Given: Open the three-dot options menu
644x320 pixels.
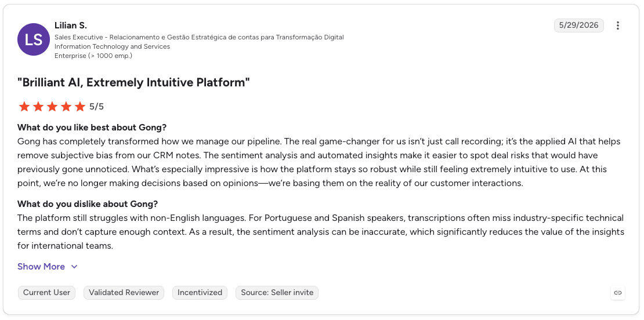Looking at the screenshot, I should tap(617, 26).
